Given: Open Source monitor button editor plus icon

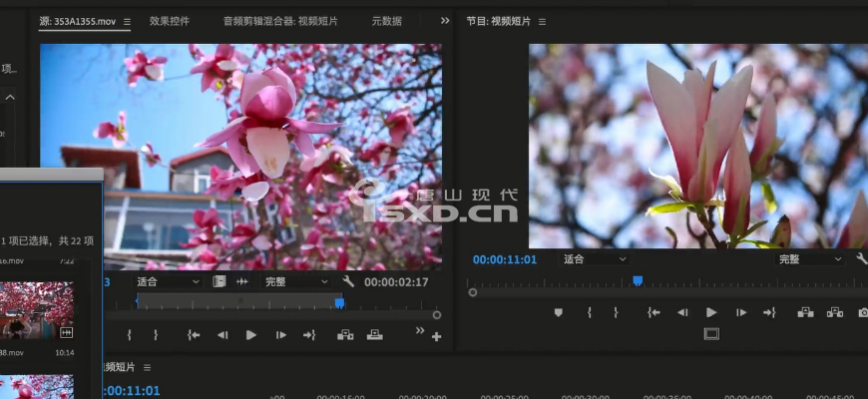Looking at the screenshot, I should click(x=437, y=336).
